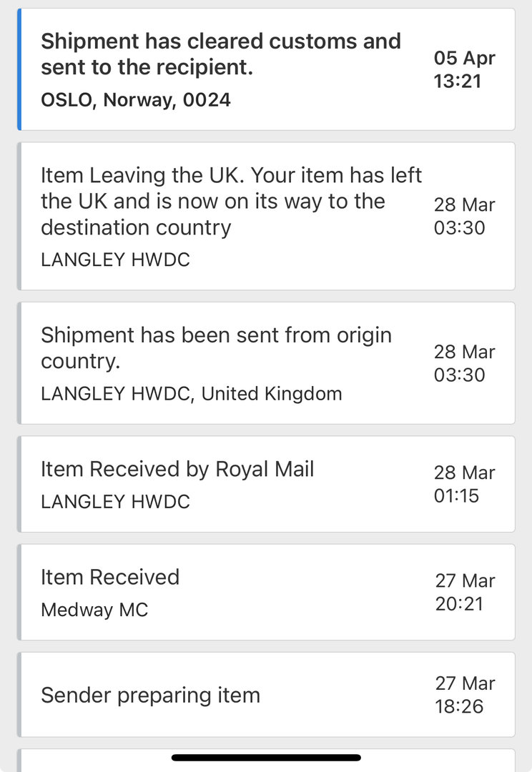Tap the 05 Apr 13:21 timestamp
The height and width of the screenshot is (772, 532).
pos(464,69)
